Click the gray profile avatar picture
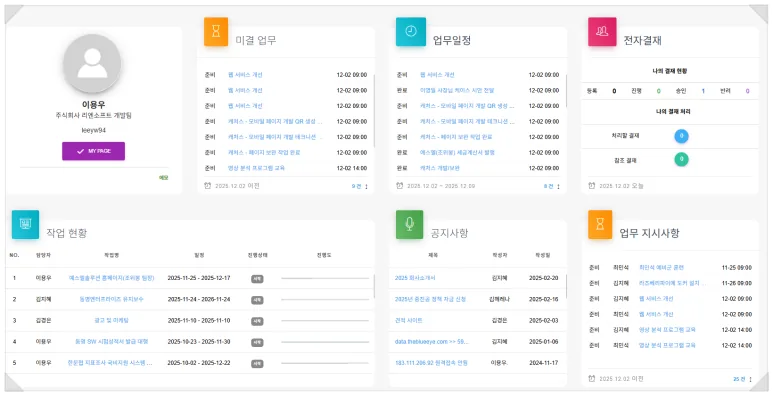 pyautogui.click(x=92, y=64)
